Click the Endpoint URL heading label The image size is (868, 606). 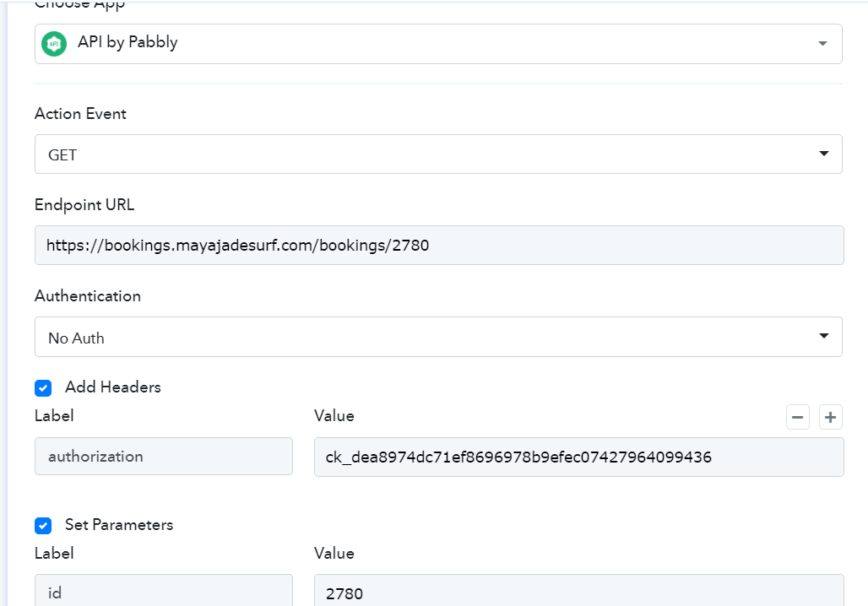84,205
